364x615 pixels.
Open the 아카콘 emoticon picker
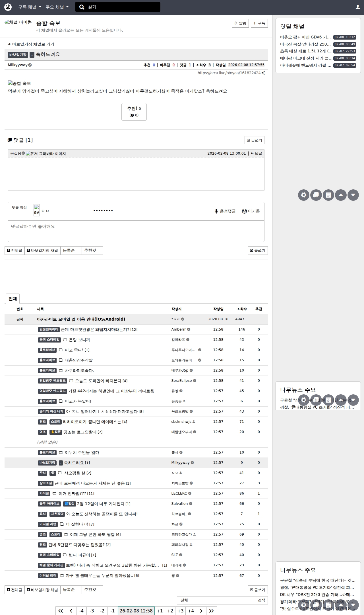251,211
